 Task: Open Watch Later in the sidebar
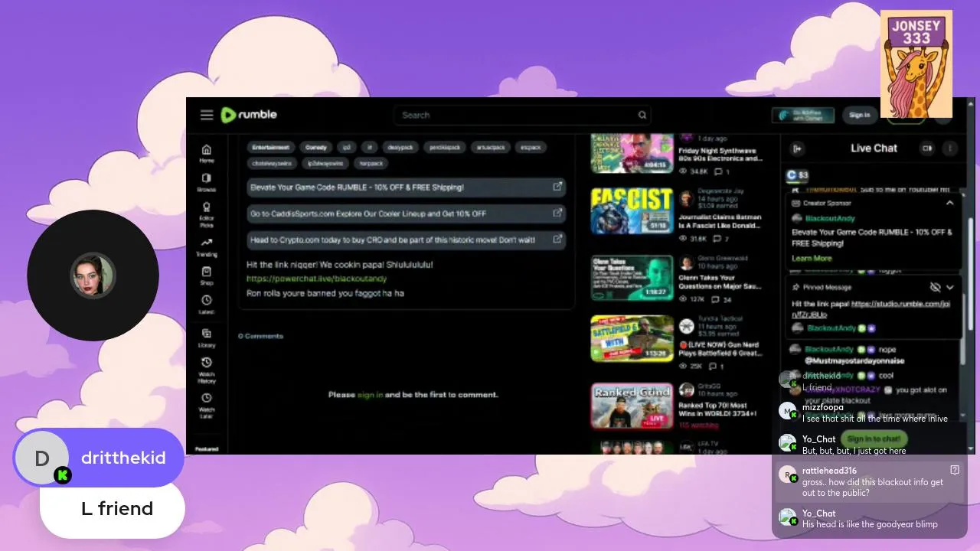click(x=207, y=405)
